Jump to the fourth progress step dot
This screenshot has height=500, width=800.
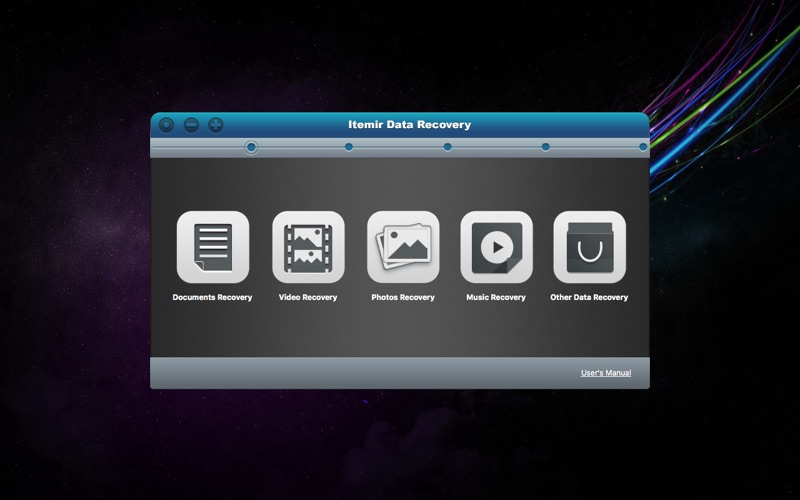[545, 147]
